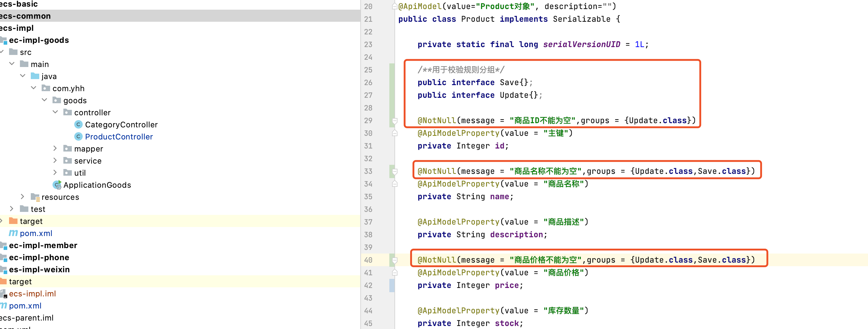Select the ecs-common module row
This screenshot has height=329, width=868.
coord(25,16)
